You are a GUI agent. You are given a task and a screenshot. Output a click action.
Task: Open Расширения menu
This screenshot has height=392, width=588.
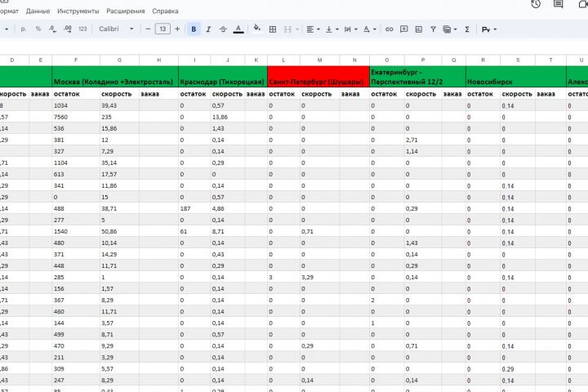pos(125,11)
